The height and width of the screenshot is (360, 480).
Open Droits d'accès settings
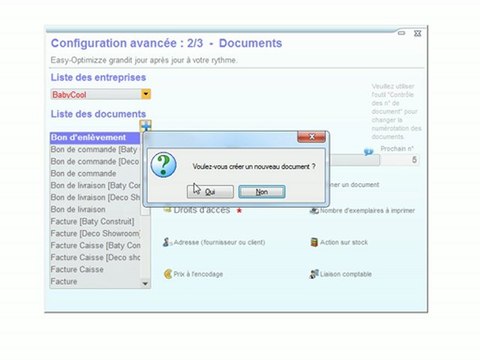click(202, 210)
